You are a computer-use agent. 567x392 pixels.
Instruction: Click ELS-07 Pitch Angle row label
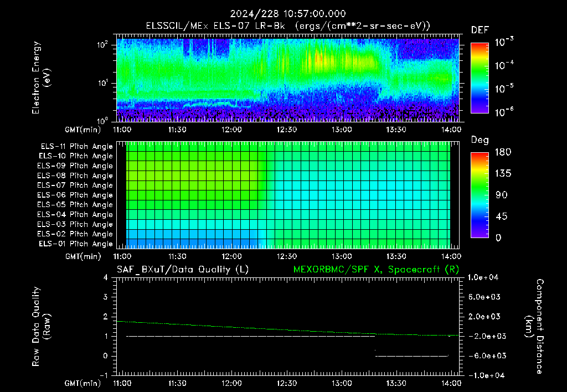(75, 185)
